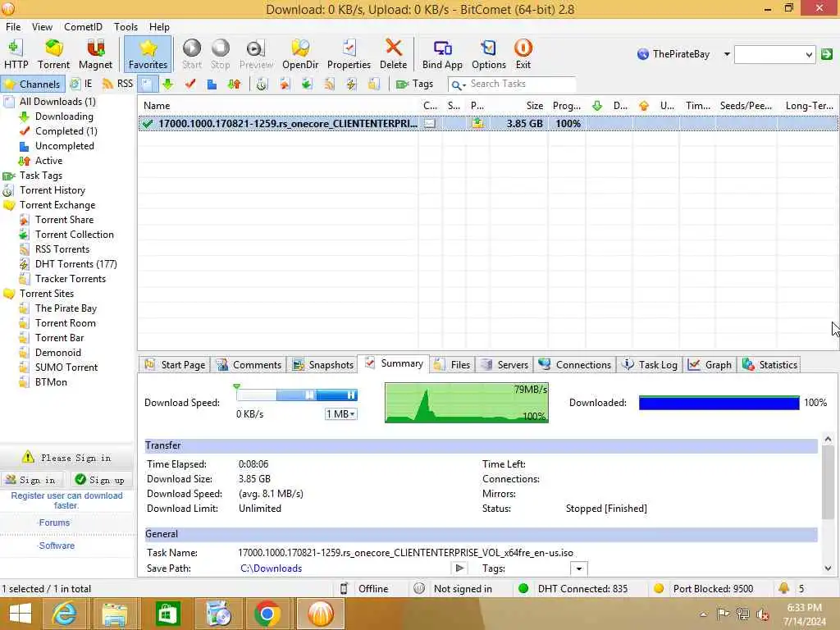Open the Windows Start button
This screenshot has width=840, height=630.
21,614
